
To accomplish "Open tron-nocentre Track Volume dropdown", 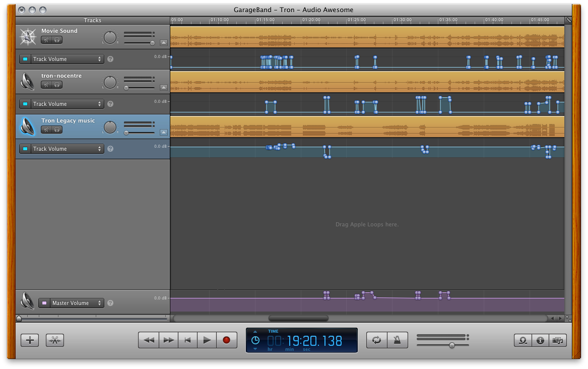I will click(x=67, y=104).
